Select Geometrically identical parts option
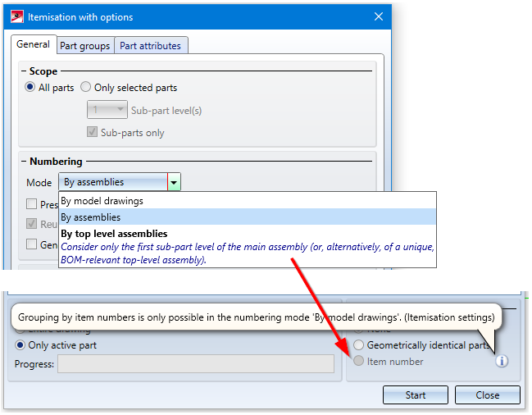Image resolution: width=532 pixels, height=415 pixels. [x=358, y=345]
